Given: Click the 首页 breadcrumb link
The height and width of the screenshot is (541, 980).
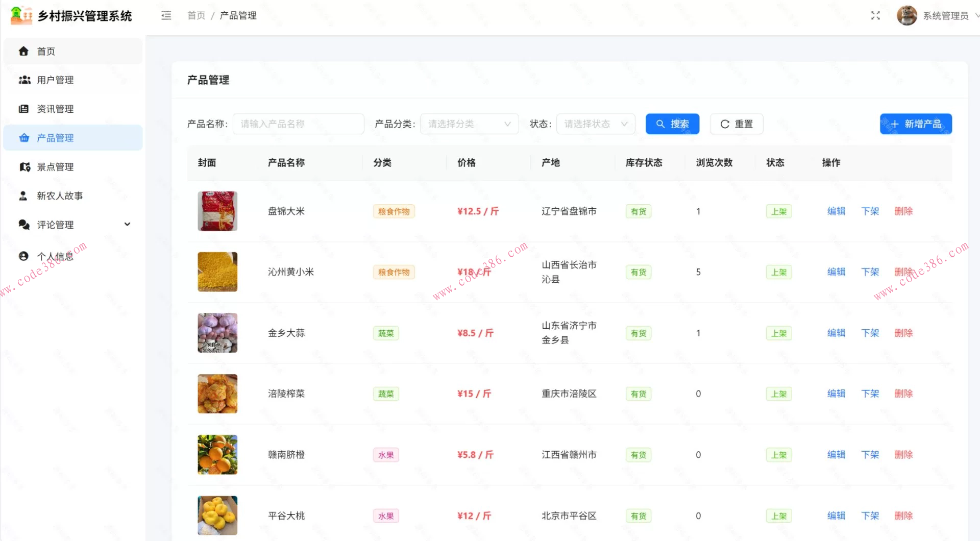Looking at the screenshot, I should point(196,16).
